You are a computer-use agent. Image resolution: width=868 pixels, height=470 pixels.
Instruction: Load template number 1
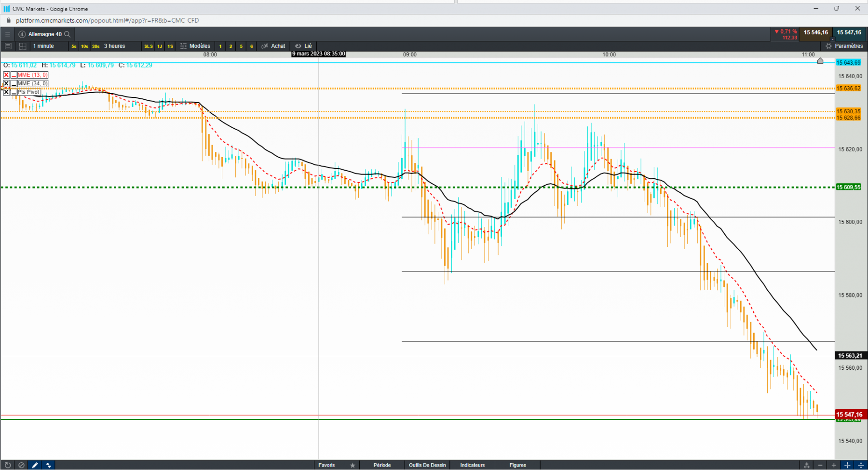pyautogui.click(x=220, y=46)
